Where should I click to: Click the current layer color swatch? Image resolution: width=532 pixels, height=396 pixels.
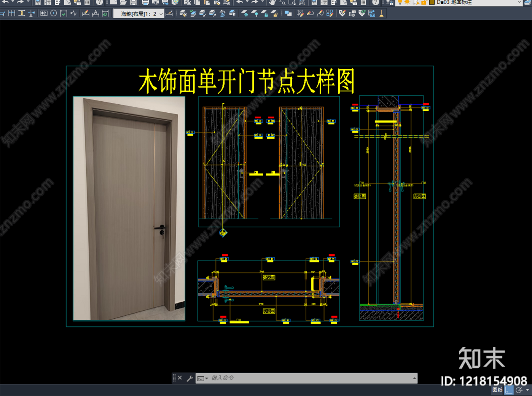[x=432, y=2]
